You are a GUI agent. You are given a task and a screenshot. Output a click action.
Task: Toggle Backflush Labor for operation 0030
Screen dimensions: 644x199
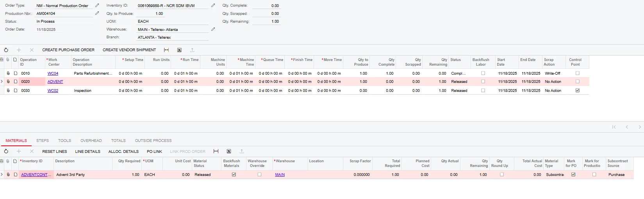click(x=483, y=90)
